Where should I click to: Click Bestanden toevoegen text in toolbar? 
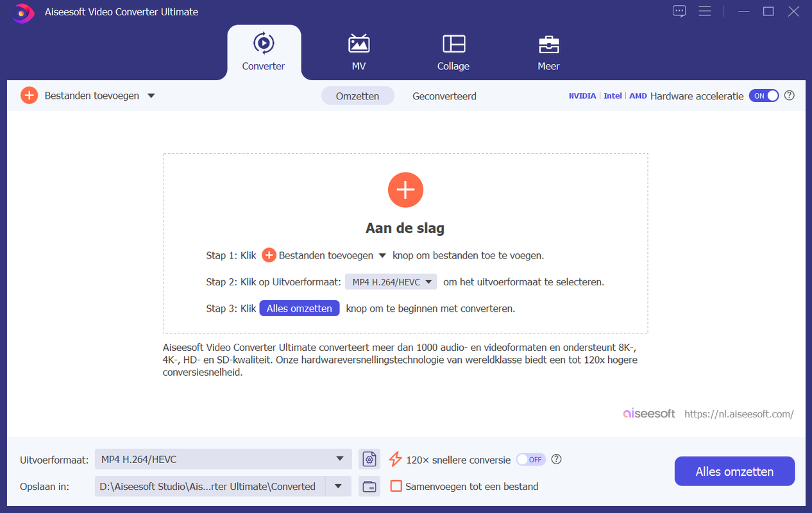pos(92,96)
